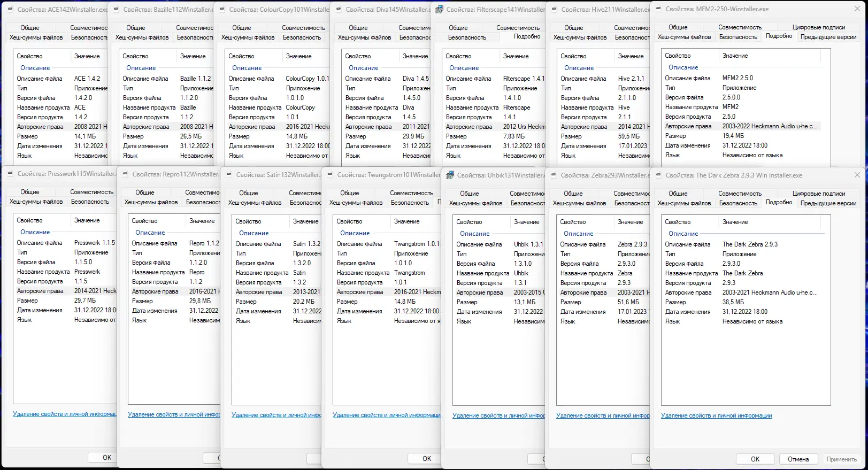Open Цифровые подписи tab in The Dark Zebra window
The image size is (868, 470).
coord(819,194)
